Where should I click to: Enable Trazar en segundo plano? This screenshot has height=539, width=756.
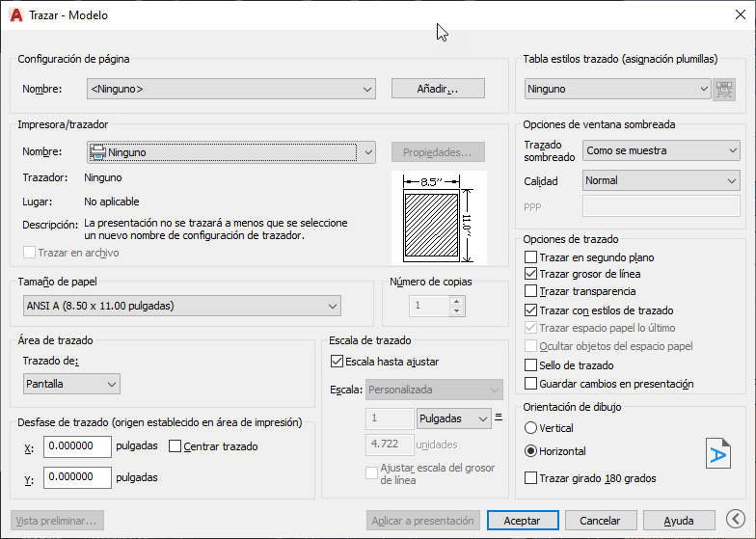[530, 256]
